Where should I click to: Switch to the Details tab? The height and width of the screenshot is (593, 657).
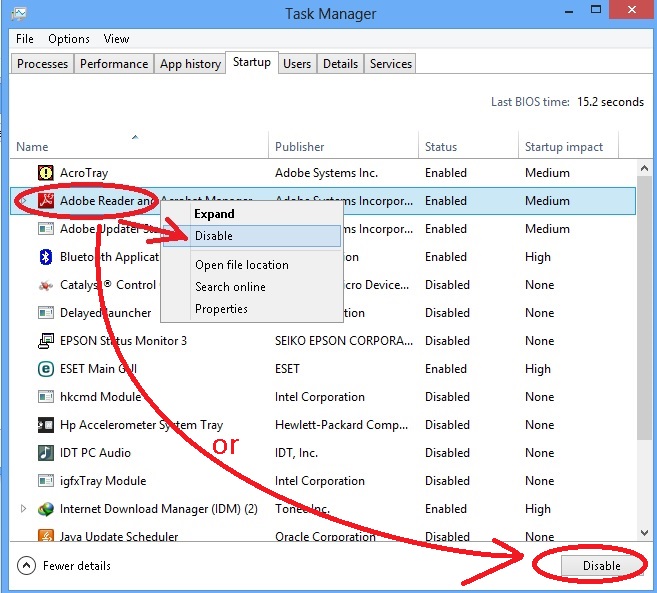[x=340, y=64]
